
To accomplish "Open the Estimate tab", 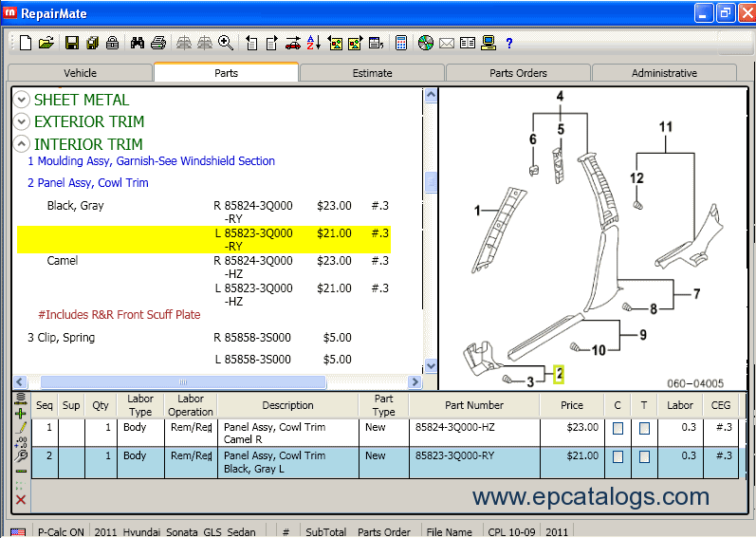I will pyautogui.click(x=372, y=73).
